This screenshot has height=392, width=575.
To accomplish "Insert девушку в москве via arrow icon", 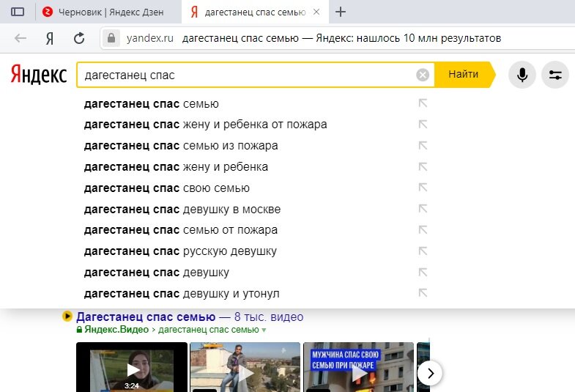I will (x=423, y=209).
